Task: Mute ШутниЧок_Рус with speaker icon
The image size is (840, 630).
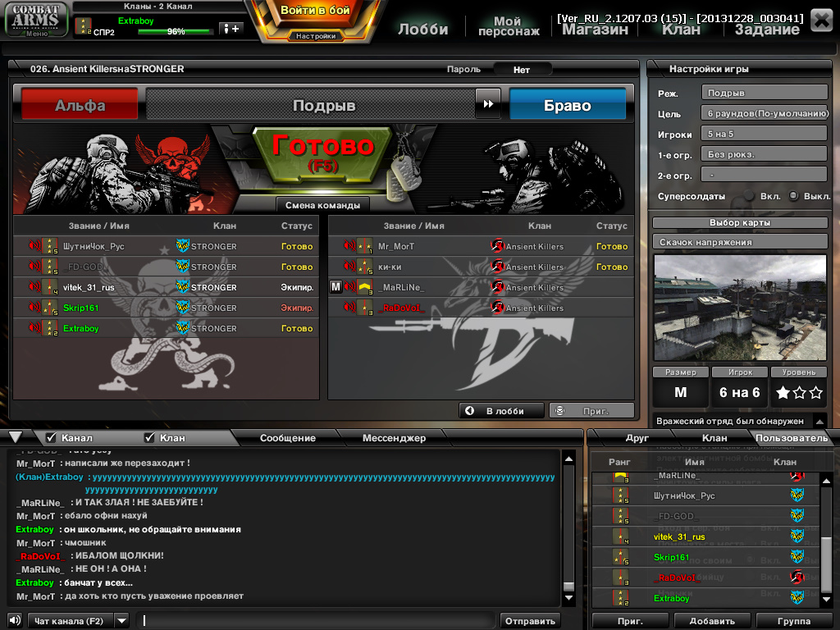Action: tap(34, 246)
